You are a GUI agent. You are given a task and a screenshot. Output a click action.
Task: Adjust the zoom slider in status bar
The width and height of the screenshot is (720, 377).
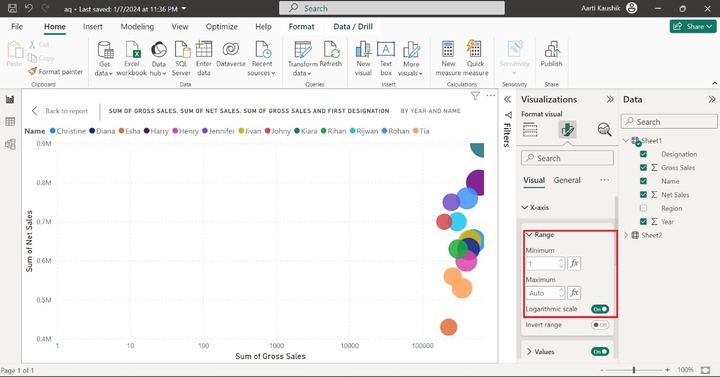point(634,370)
